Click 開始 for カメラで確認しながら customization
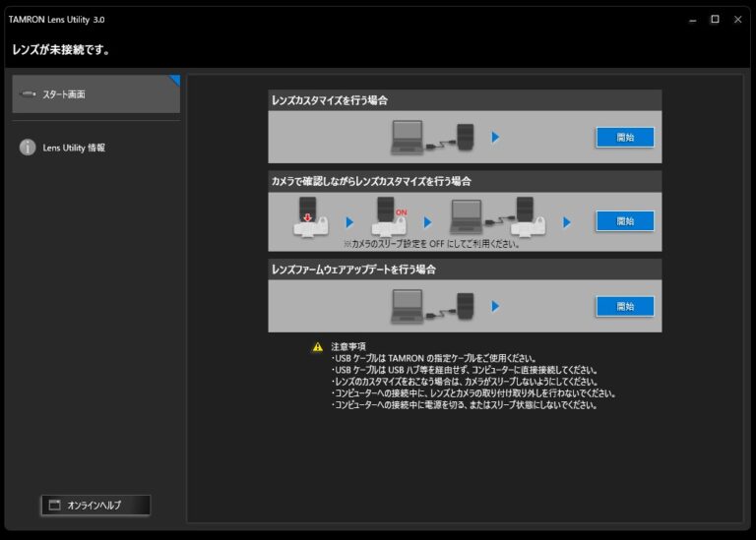 pos(624,221)
